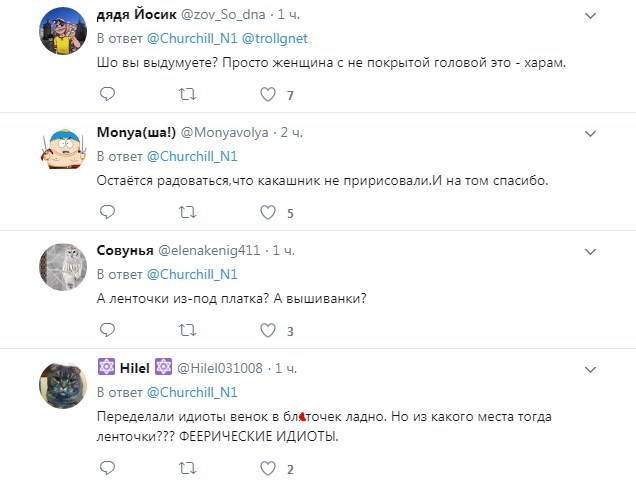Reply to Hilel's tweet
The height and width of the screenshot is (484, 636).
point(107,468)
